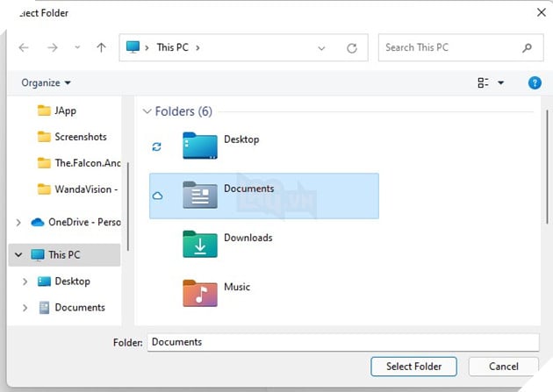Collapse the Folders (6) group

tap(147, 111)
